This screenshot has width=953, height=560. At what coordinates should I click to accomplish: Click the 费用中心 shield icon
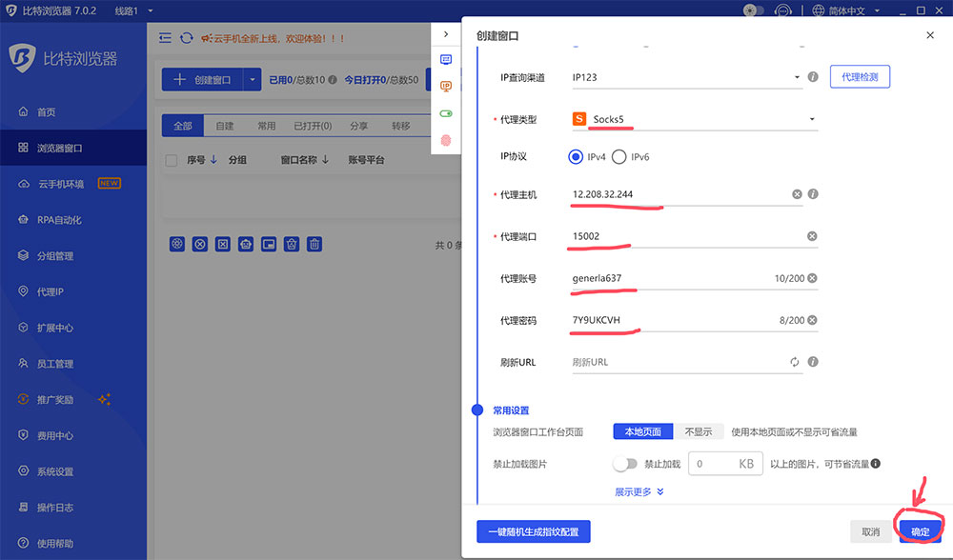23,435
